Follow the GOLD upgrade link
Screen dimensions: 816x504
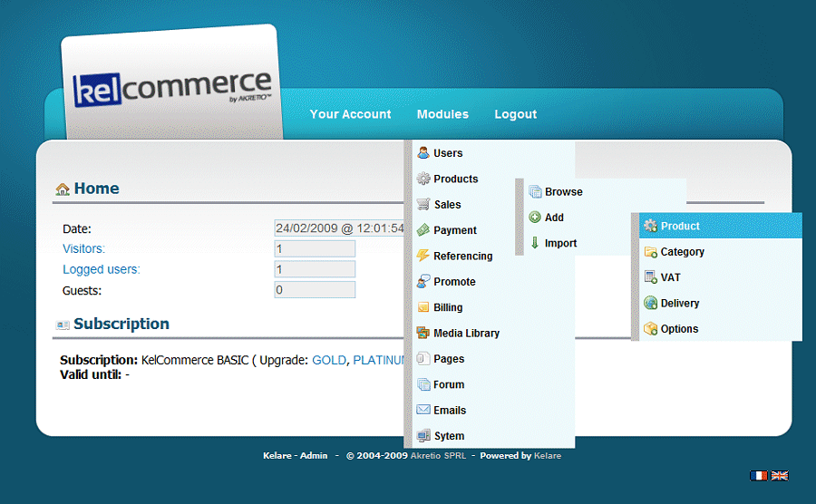point(329,360)
